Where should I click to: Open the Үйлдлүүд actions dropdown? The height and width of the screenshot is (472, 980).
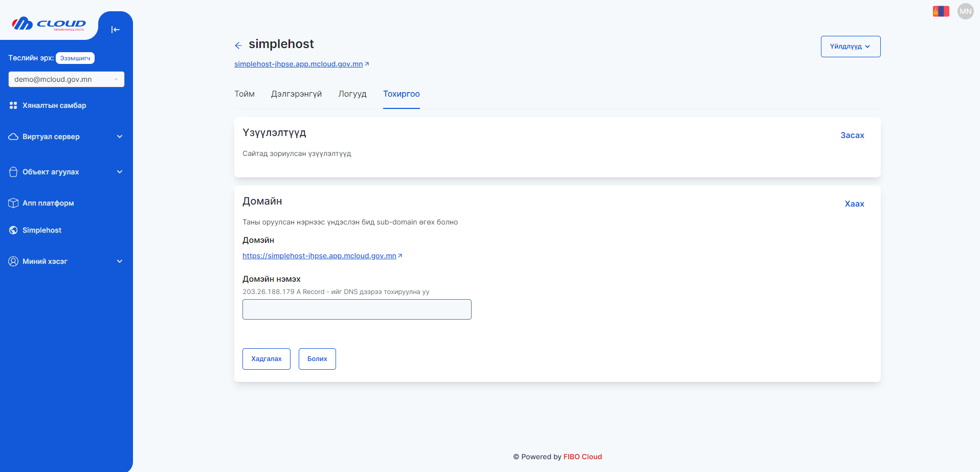(850, 46)
